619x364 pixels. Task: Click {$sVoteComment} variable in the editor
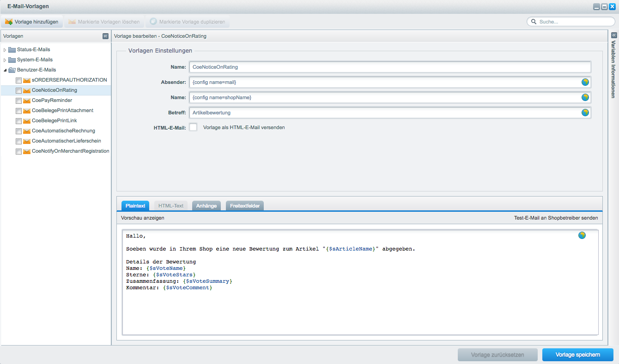[188, 288]
